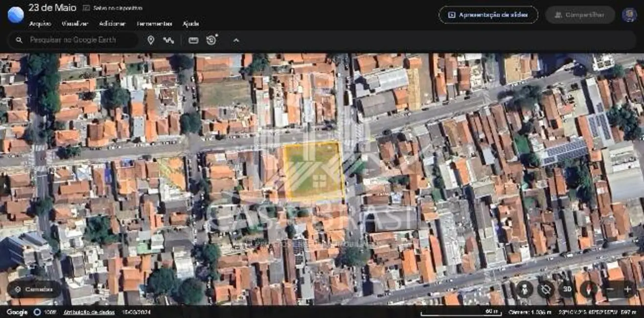644x318 pixels.
Task: Open Street View pegman control
Action: [524, 289]
